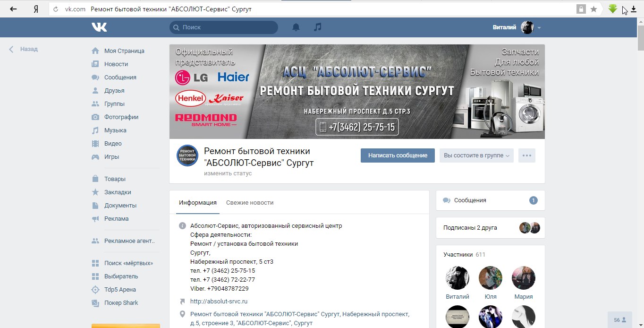Click Виталий's header profile photo
The width and height of the screenshot is (644, 328).
coord(527,27)
